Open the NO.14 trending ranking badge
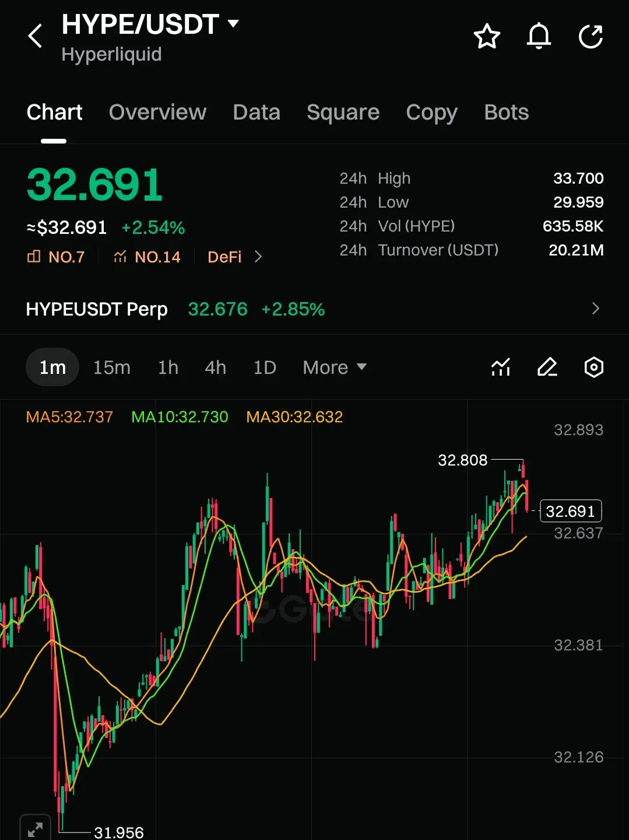Viewport: 629px width, 840px height. click(x=147, y=257)
